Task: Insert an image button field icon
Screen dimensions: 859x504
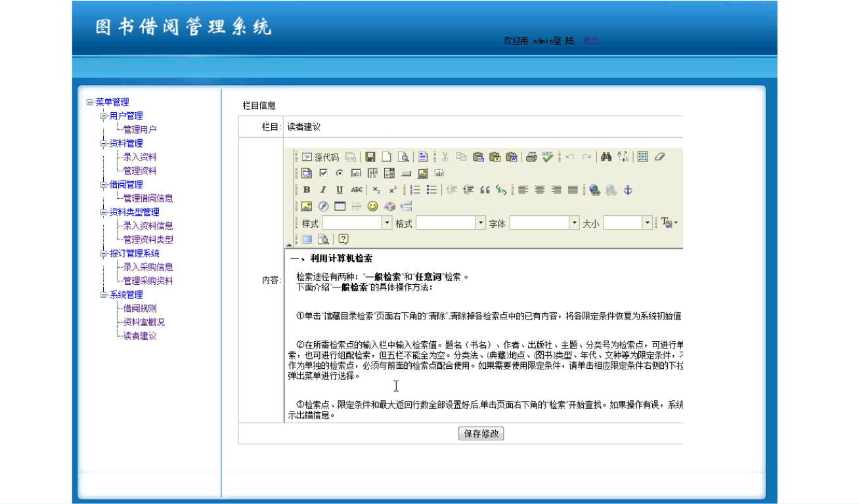Action: pyautogui.click(x=422, y=173)
